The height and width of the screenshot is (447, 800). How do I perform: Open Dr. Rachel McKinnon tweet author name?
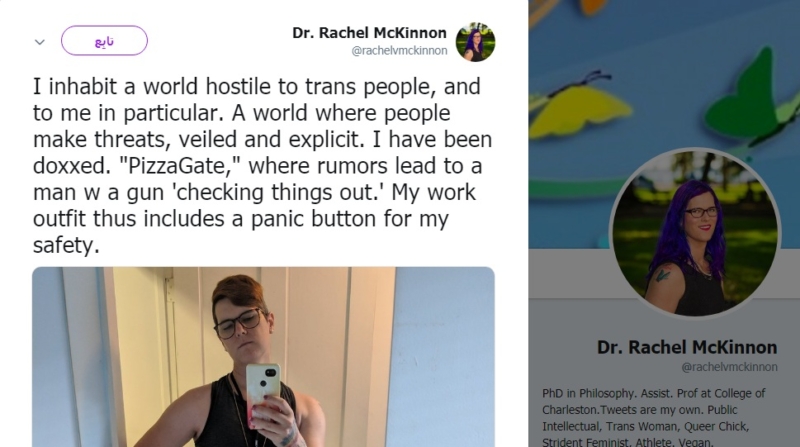[x=369, y=33]
